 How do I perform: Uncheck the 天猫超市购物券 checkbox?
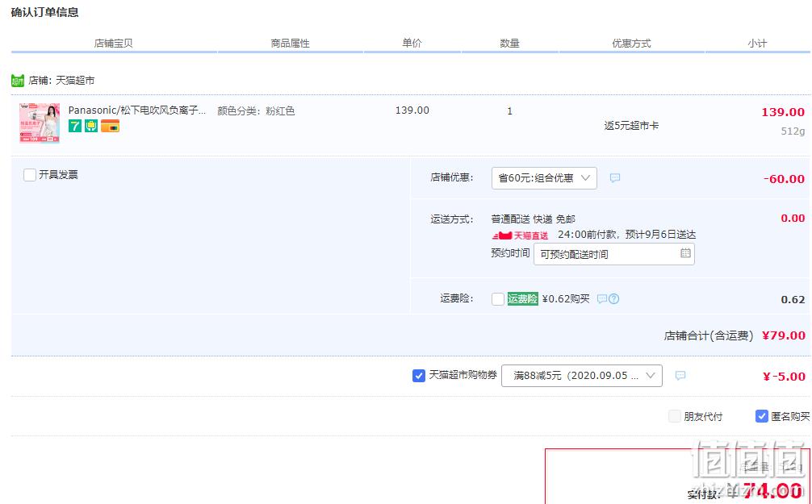tap(418, 376)
